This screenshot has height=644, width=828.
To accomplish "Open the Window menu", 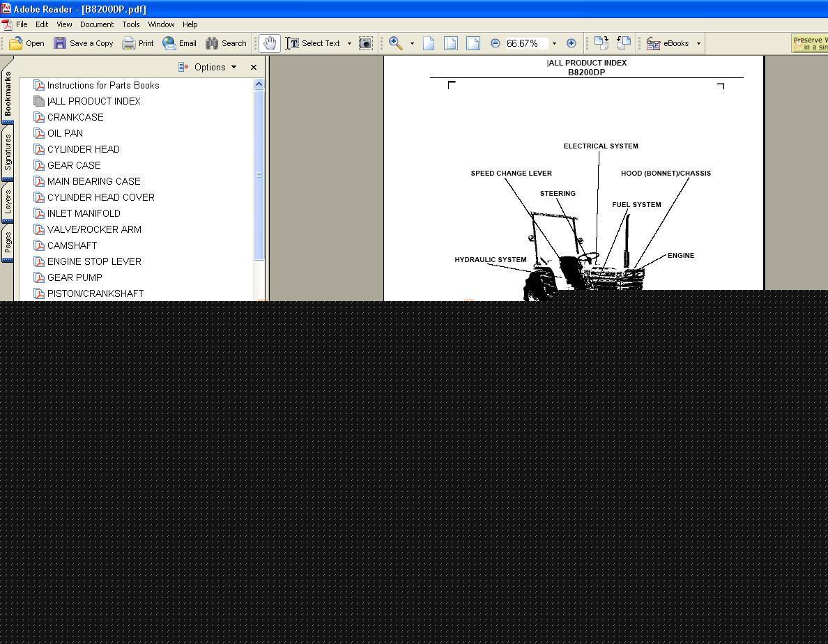I will (161, 24).
